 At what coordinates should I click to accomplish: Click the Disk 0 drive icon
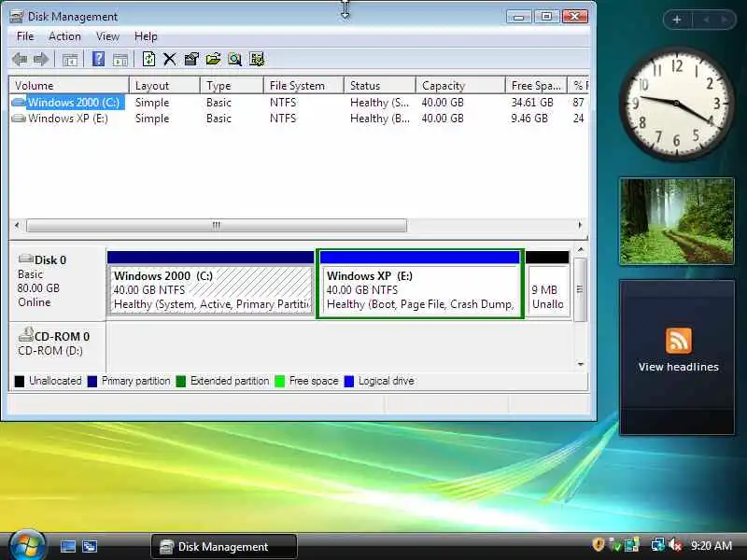pos(26,259)
